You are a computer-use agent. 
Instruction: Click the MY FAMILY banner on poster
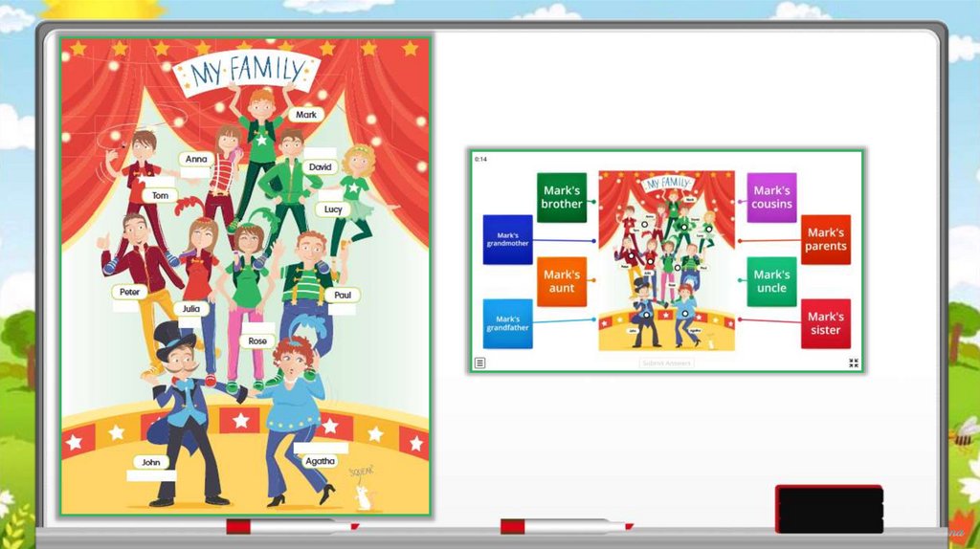(x=247, y=73)
